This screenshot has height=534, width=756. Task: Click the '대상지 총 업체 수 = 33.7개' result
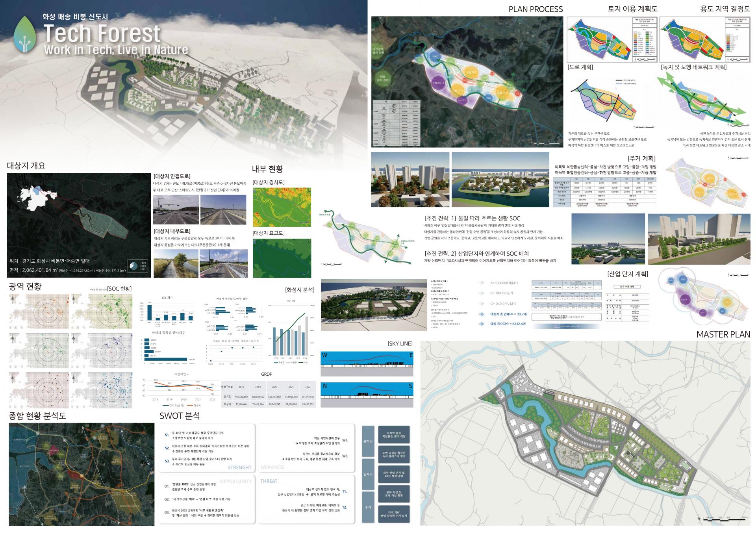508,314
